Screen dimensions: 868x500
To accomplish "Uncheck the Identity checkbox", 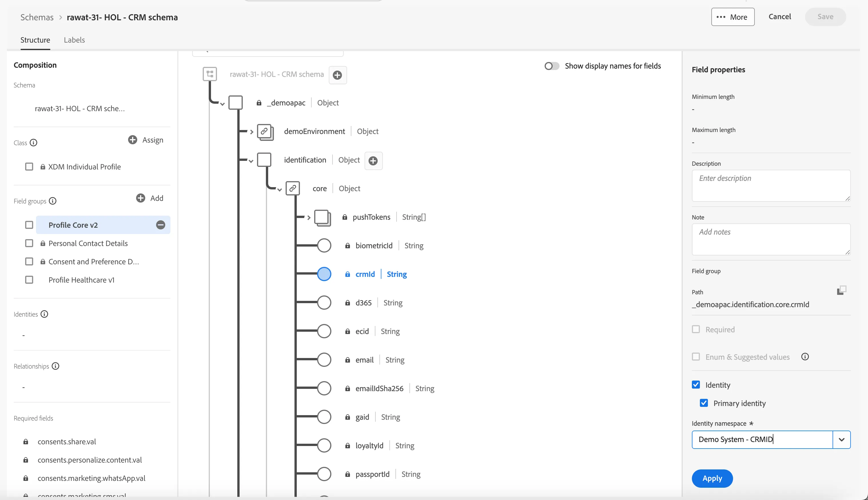I will [696, 385].
